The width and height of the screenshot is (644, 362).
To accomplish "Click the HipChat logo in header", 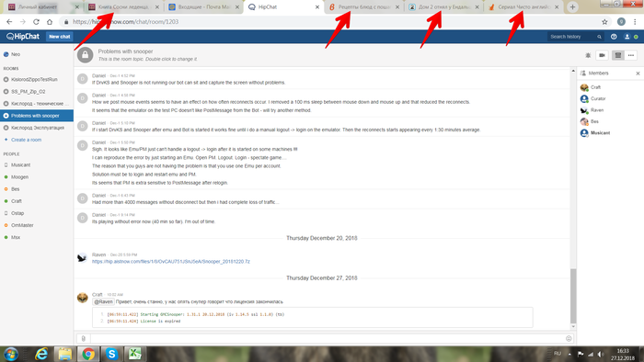I will (23, 37).
